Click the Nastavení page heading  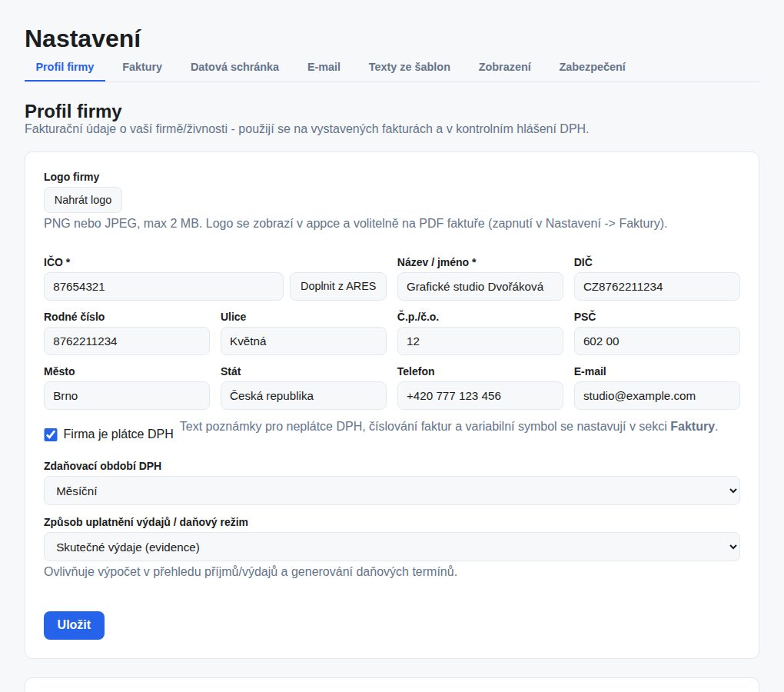[83, 38]
